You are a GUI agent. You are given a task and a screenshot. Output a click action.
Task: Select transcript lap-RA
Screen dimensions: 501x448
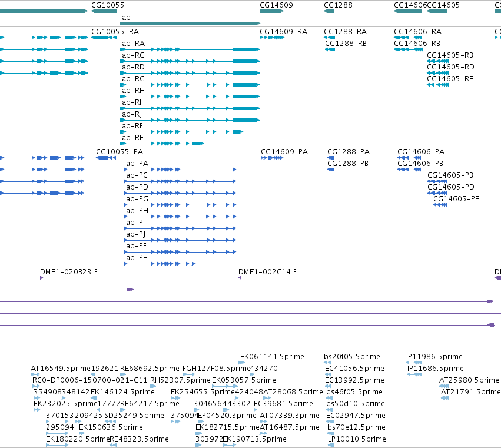pyautogui.click(x=132, y=44)
